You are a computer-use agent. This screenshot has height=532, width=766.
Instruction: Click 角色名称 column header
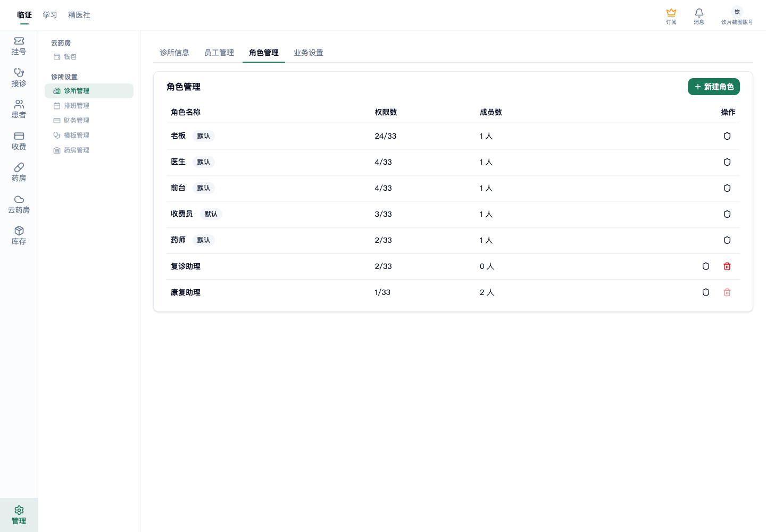coord(186,112)
